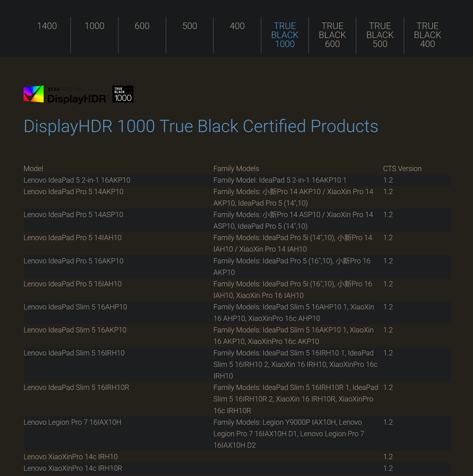The image size is (473, 476).
Task: Click the DisplayHDR 1000 True Black heading
Action: [201, 127]
